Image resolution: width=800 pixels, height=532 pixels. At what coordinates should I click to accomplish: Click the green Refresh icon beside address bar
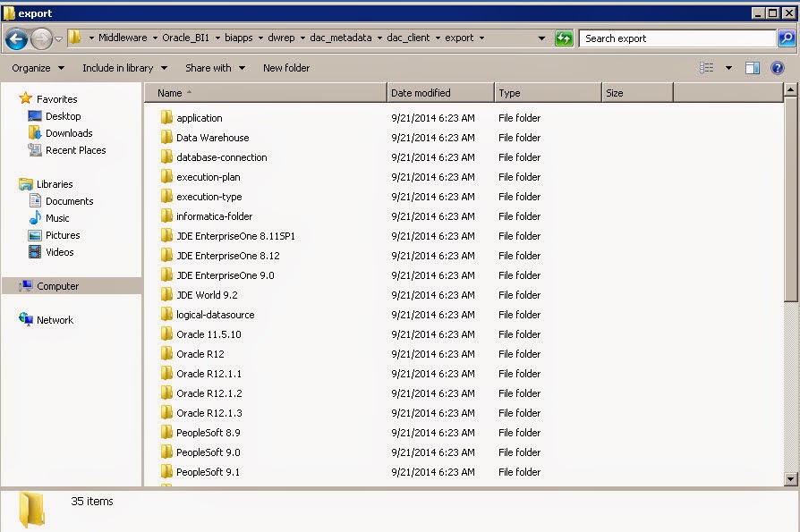pyautogui.click(x=564, y=38)
